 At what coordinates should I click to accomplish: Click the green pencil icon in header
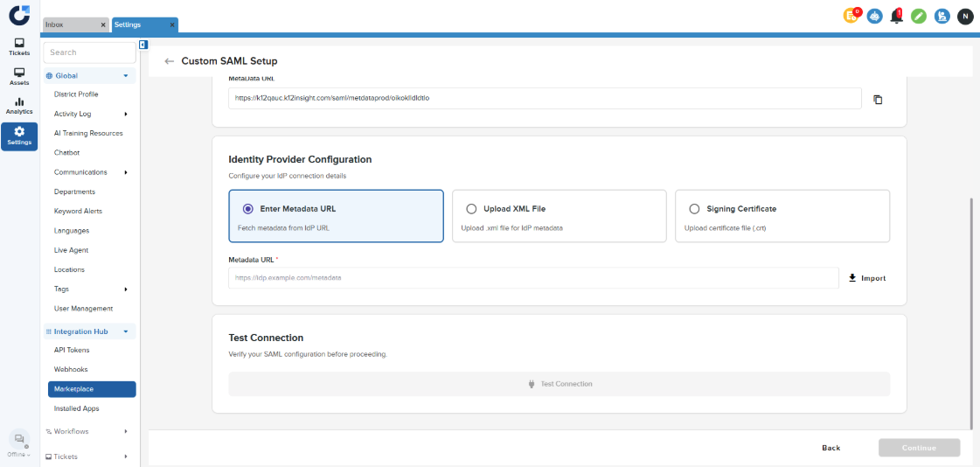919,16
